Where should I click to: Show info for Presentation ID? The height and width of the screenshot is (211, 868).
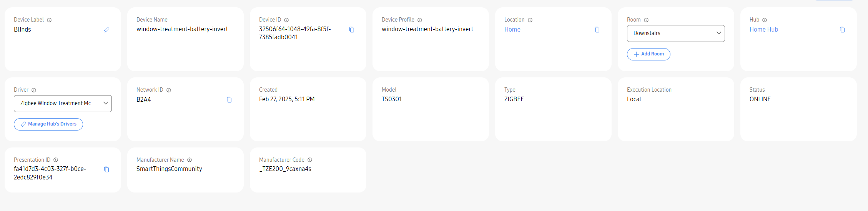(x=56, y=160)
